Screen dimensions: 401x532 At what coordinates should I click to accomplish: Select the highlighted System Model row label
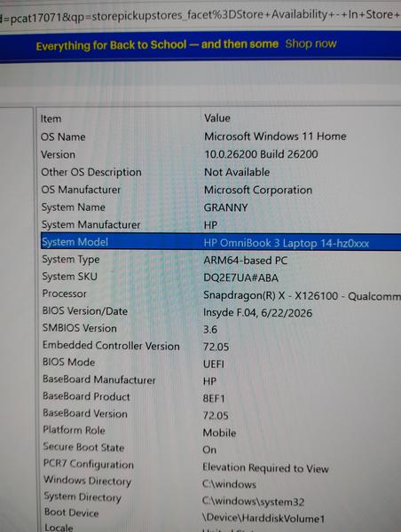[x=75, y=242]
